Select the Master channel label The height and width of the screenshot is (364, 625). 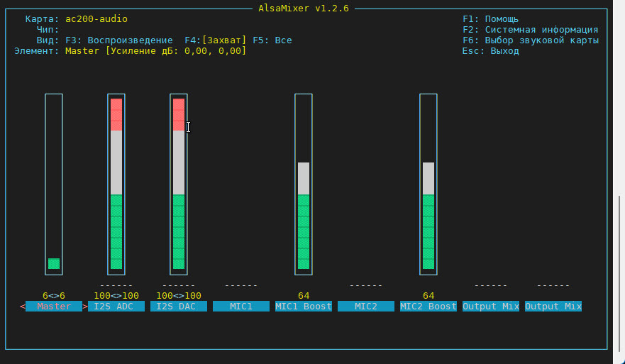(x=54, y=307)
